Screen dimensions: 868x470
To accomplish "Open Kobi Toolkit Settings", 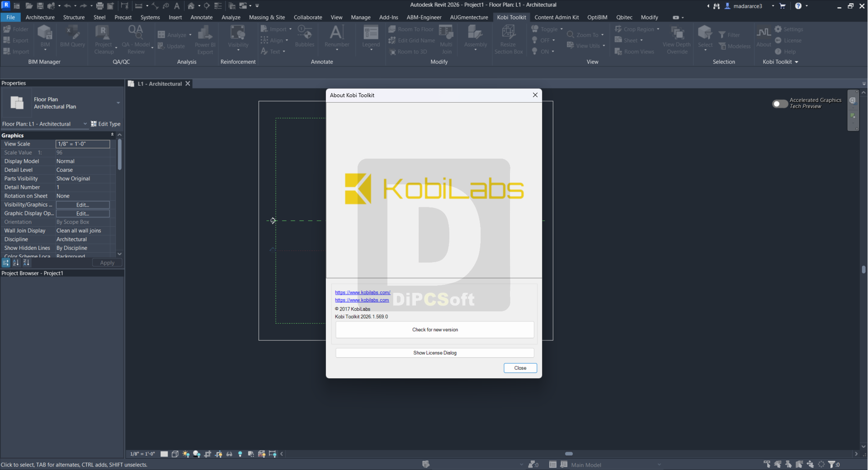I will (x=789, y=29).
